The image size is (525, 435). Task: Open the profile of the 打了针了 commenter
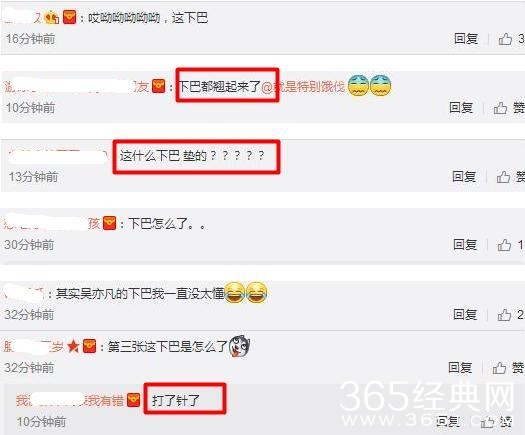click(x=70, y=400)
